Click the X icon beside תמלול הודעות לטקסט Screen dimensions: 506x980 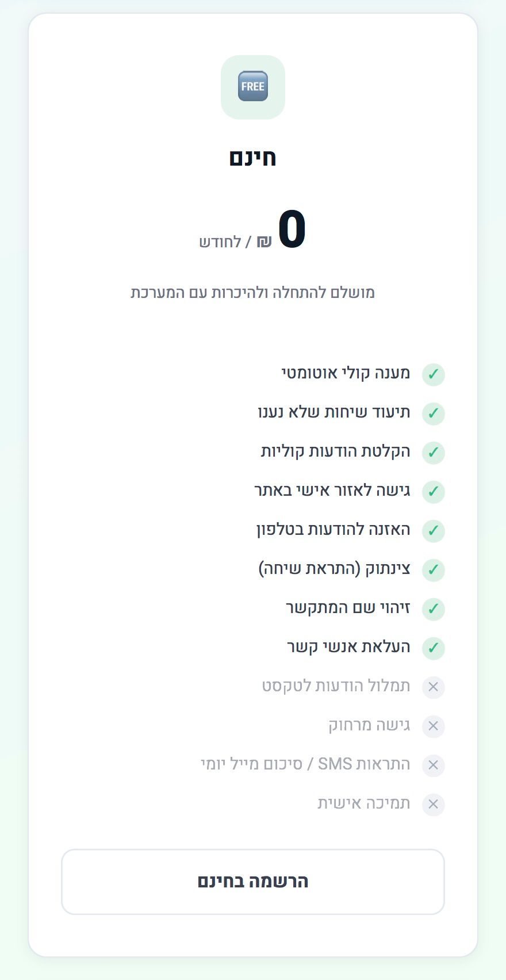click(x=433, y=687)
